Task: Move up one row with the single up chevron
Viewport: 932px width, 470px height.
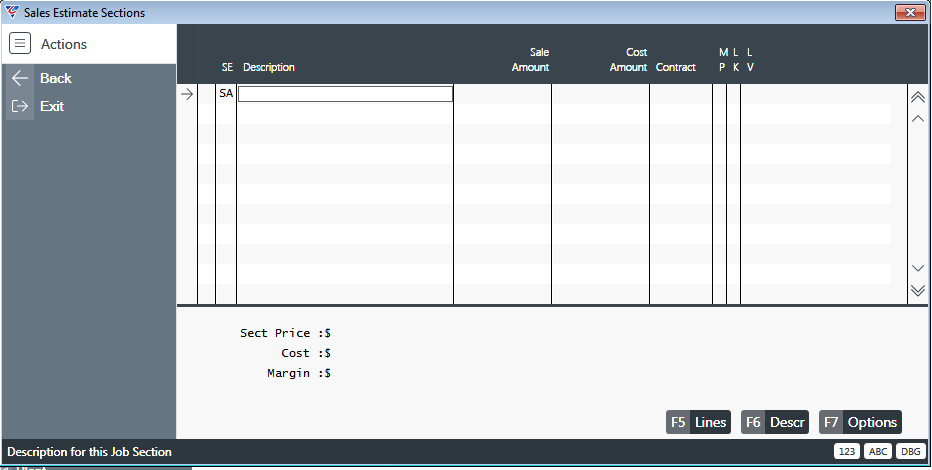Action: click(x=918, y=118)
